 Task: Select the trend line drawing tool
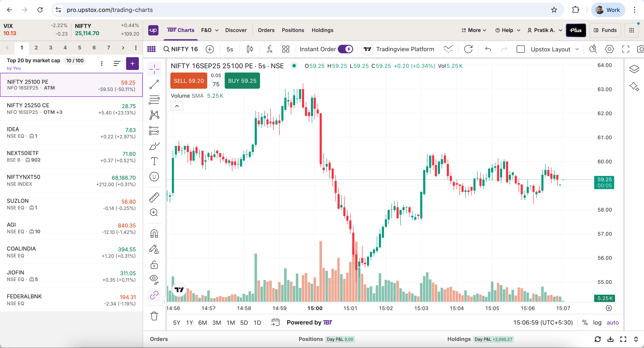tap(154, 84)
